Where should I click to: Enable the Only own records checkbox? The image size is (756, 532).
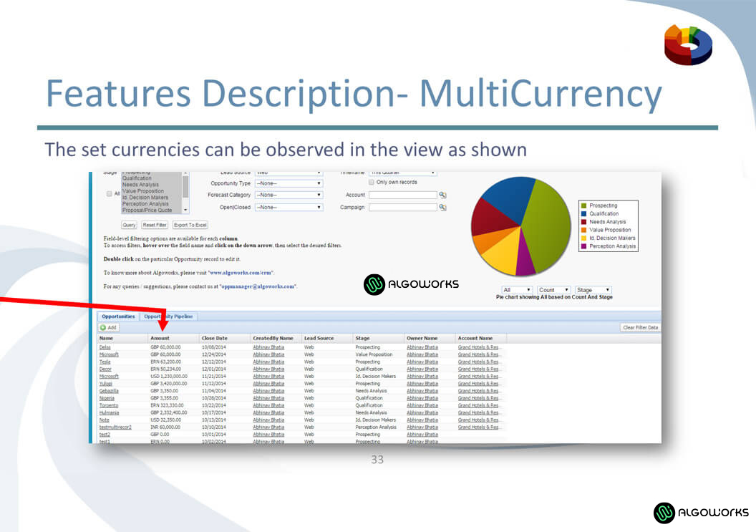coord(371,183)
